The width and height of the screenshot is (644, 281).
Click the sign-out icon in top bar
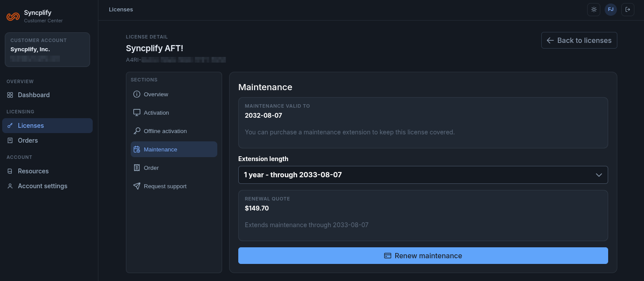(x=628, y=9)
